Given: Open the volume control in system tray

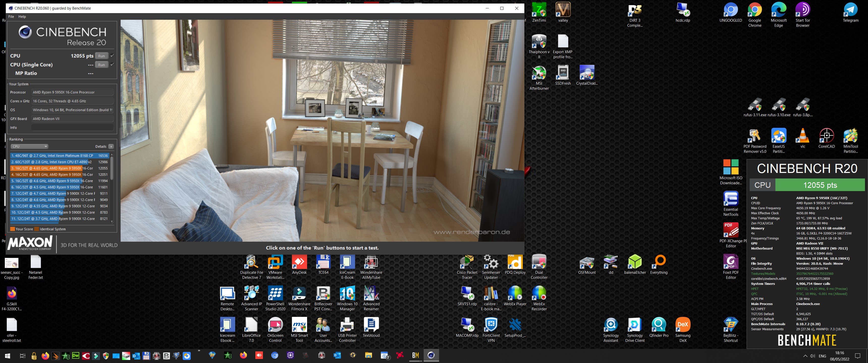Looking at the screenshot, I should click(812, 356).
